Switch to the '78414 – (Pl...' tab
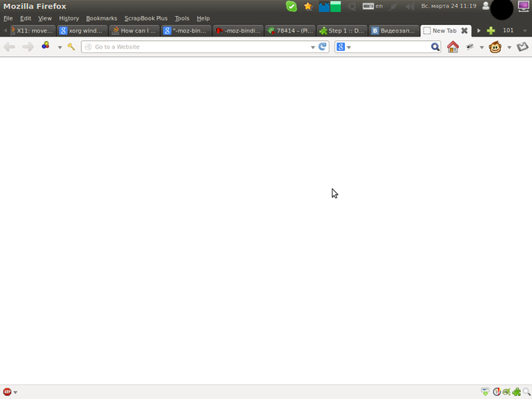 [x=290, y=30]
